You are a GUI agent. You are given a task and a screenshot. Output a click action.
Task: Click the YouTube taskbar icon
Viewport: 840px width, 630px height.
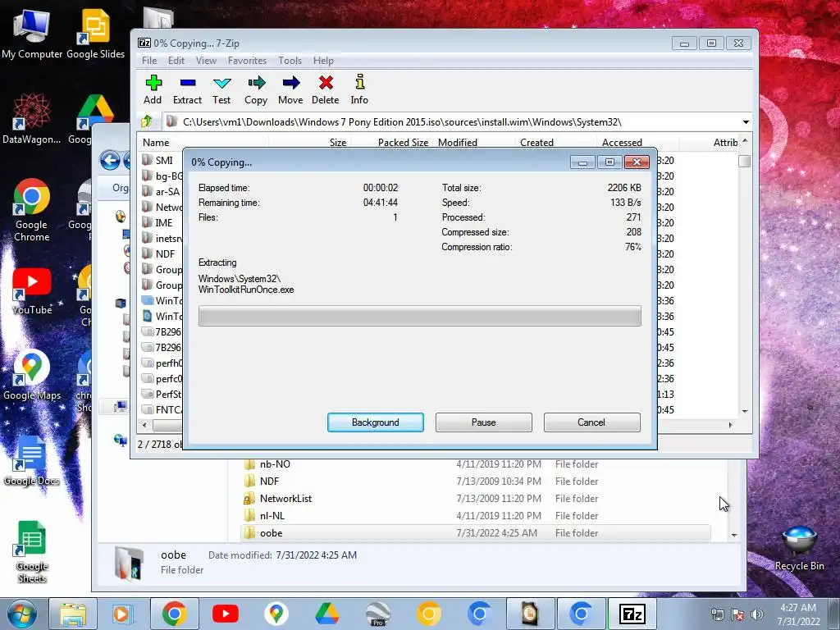pyautogui.click(x=225, y=614)
